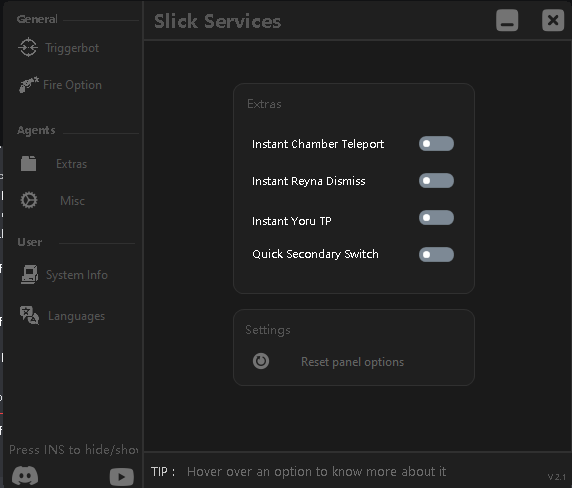The image size is (572, 488).
Task: Enable Instant Chamber Teleport toggle
Action: click(436, 144)
